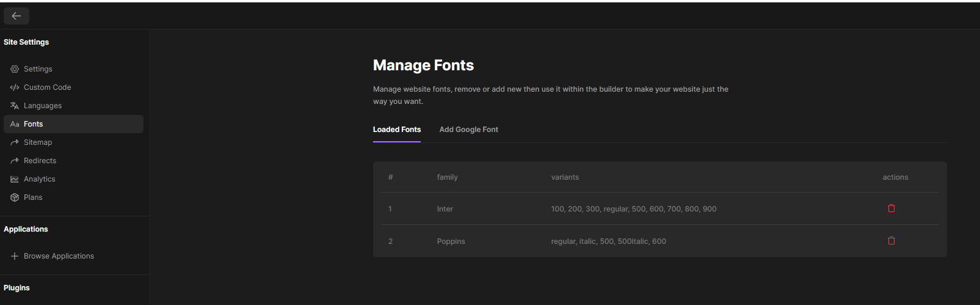Switch to the Loaded Fonts tab
This screenshot has height=305, width=980.
click(397, 130)
